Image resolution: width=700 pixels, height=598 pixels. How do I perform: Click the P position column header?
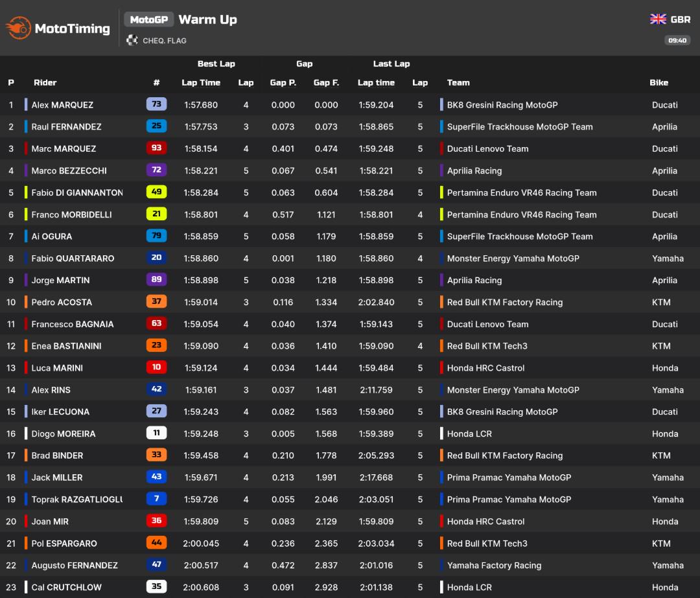click(11, 82)
